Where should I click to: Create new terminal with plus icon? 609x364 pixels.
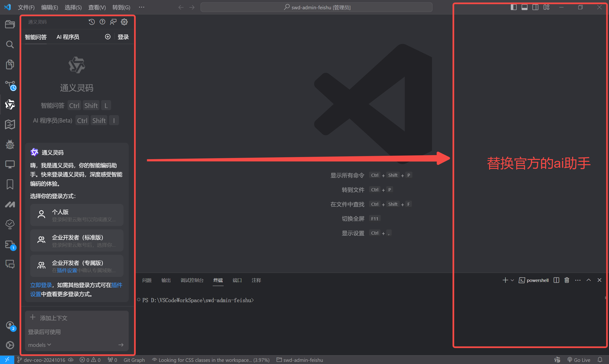pos(505,280)
